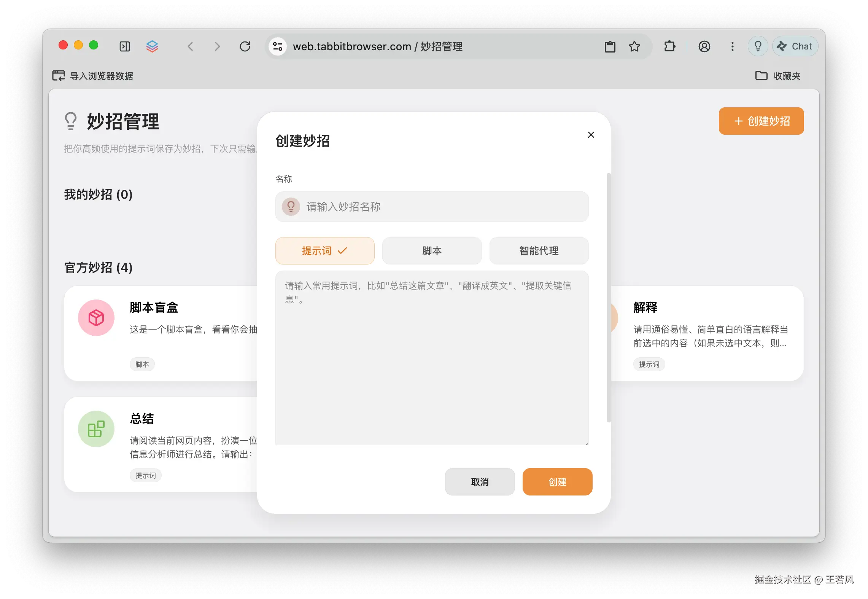Open the extensions puzzle icon
This screenshot has height=599, width=868.
pos(669,46)
